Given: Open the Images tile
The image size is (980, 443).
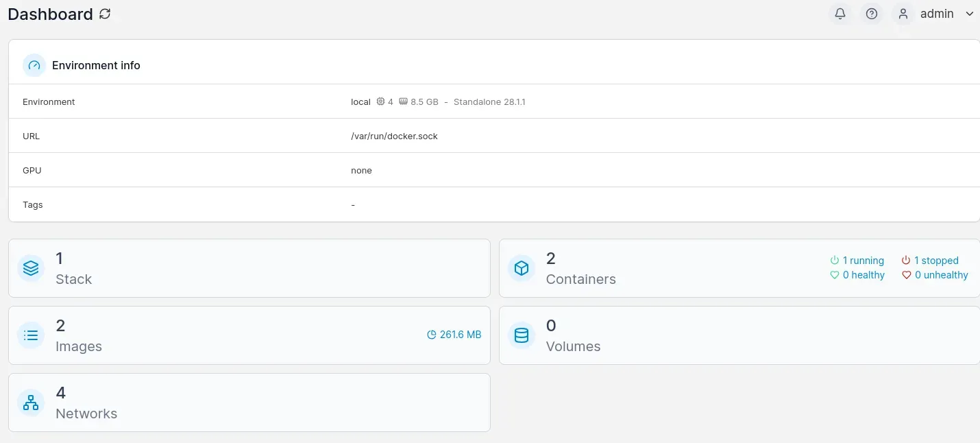Looking at the screenshot, I should point(249,335).
